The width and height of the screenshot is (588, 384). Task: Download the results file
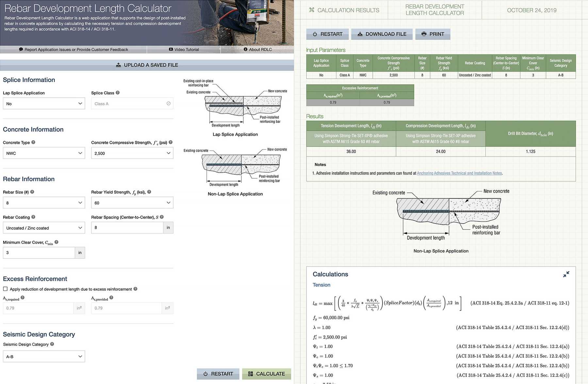[x=382, y=34]
